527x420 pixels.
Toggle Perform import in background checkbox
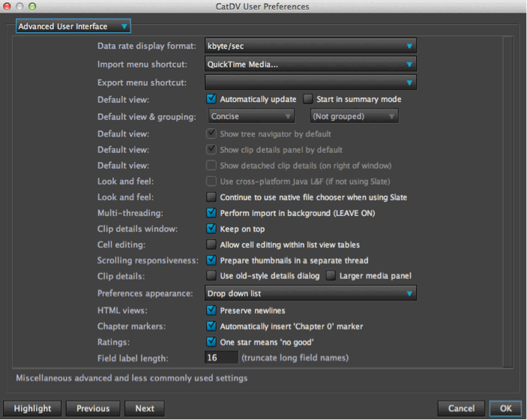pos(211,212)
